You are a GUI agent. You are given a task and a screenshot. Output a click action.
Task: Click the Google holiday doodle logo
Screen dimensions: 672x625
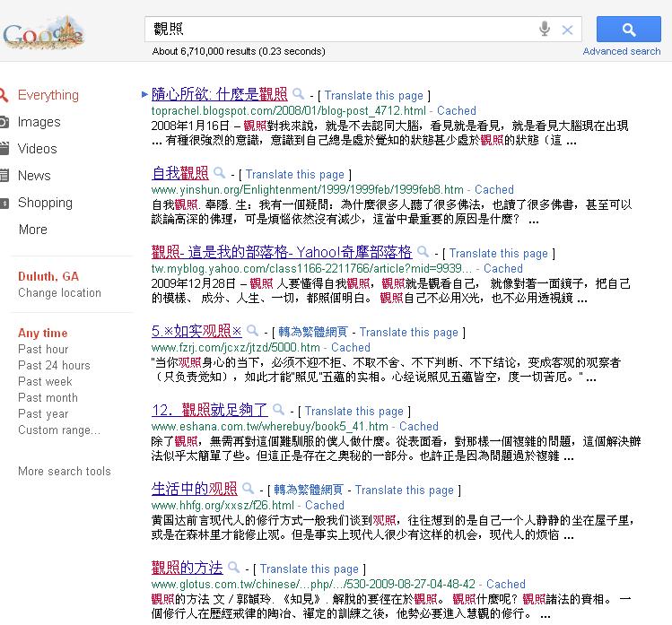click(43, 34)
